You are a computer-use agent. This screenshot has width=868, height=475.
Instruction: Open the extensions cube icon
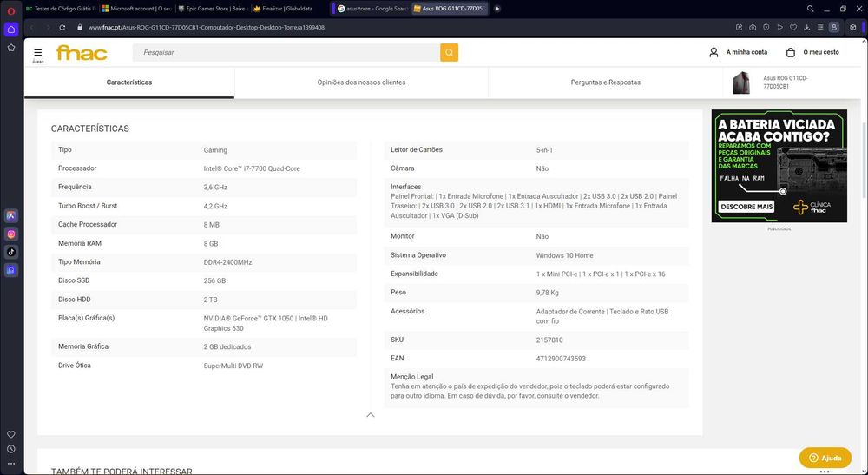point(853,27)
